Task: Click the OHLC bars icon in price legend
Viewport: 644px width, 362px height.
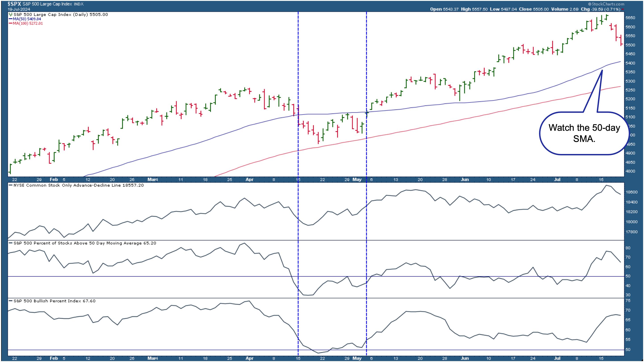Action: point(10,15)
